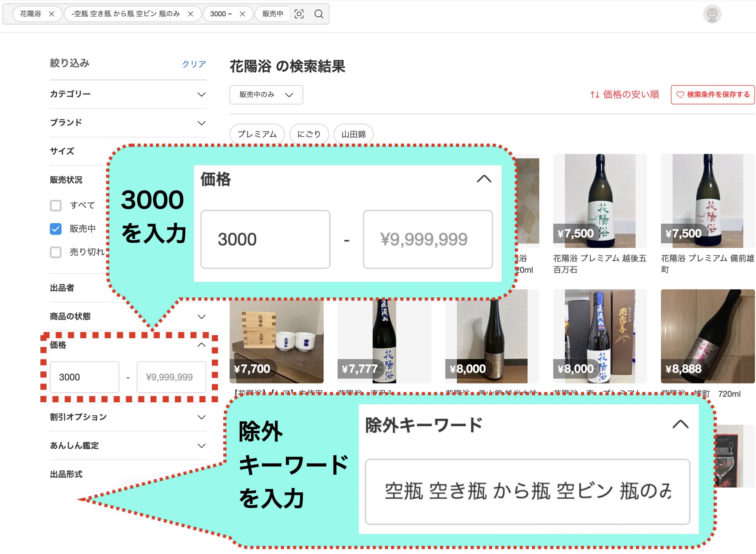756x554 pixels.
Task: Open the ¥7,500 備前雄町 product thumbnail
Action: (708, 201)
